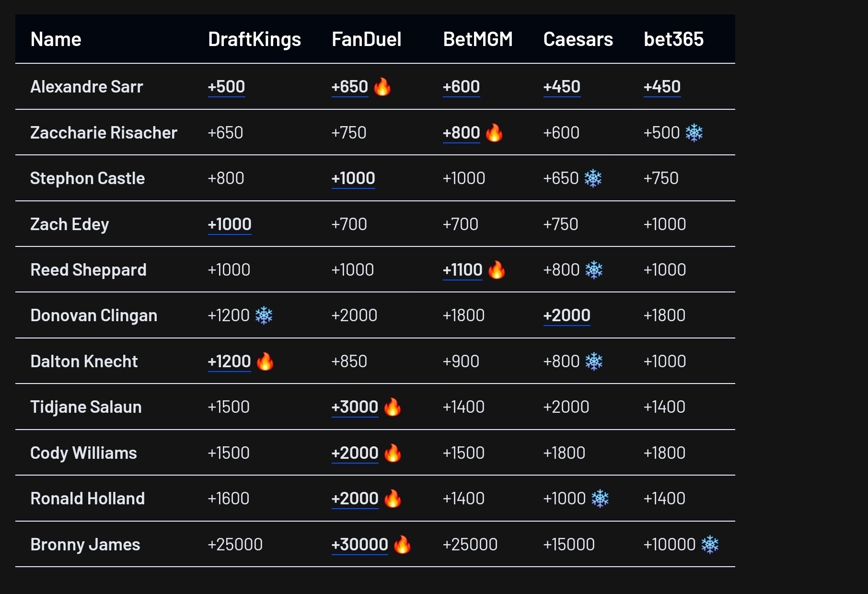Click the fire icon next to Tidjane Salaun's +3000

click(x=393, y=407)
